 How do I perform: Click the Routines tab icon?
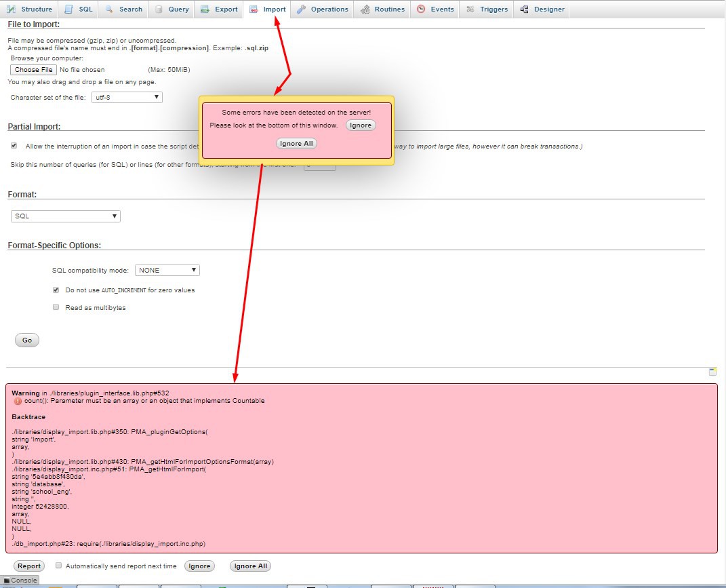tap(365, 9)
